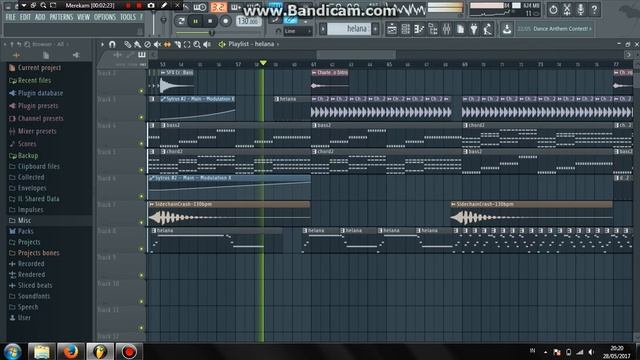Select the playlist delete tool
This screenshot has height=360, width=640.
(x=147, y=44)
